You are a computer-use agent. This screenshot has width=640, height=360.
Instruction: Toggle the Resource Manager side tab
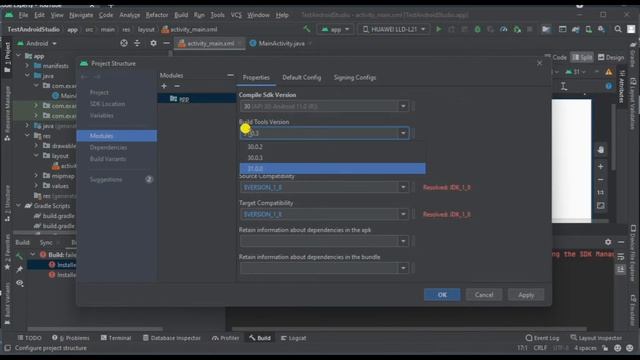click(7, 114)
